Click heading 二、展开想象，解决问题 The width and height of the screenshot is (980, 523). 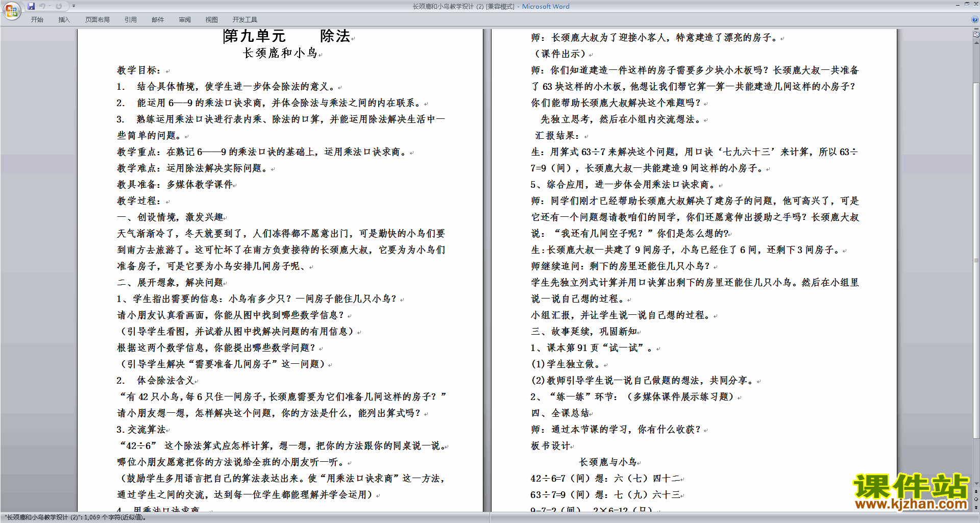point(170,283)
